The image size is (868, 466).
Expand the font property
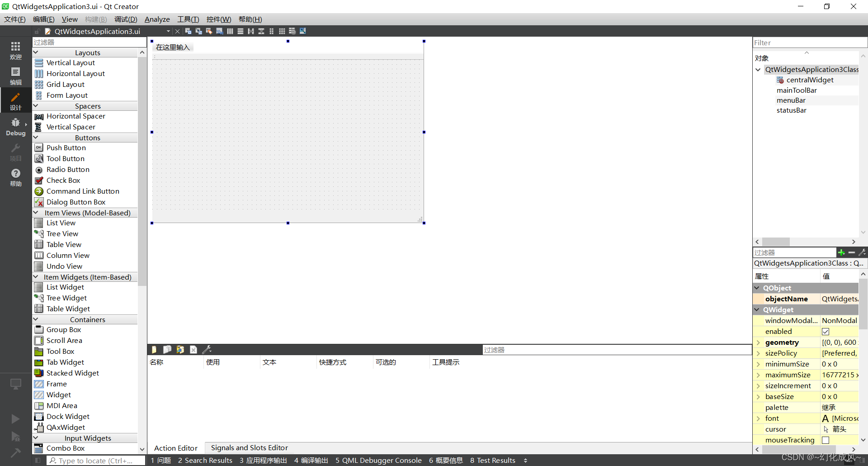coord(758,418)
